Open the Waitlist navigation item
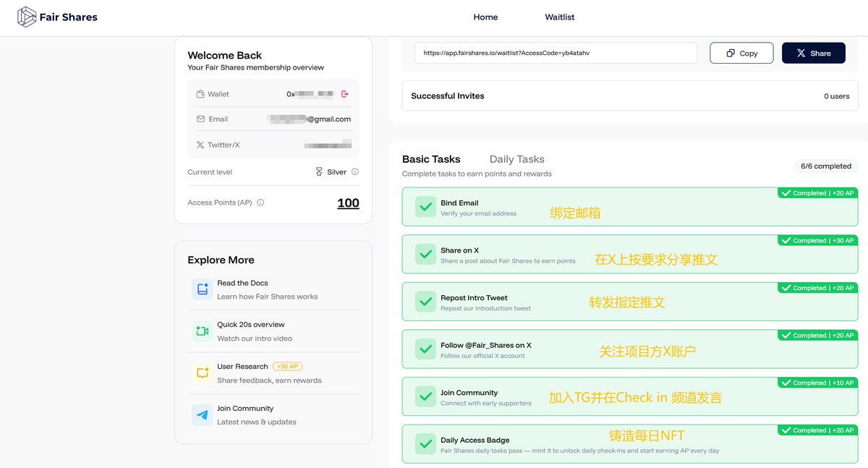 (560, 17)
